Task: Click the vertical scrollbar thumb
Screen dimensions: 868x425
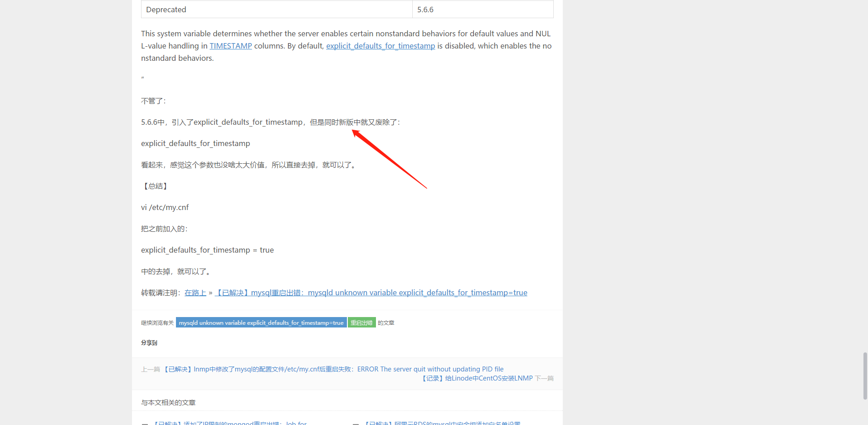Action: coord(865,376)
